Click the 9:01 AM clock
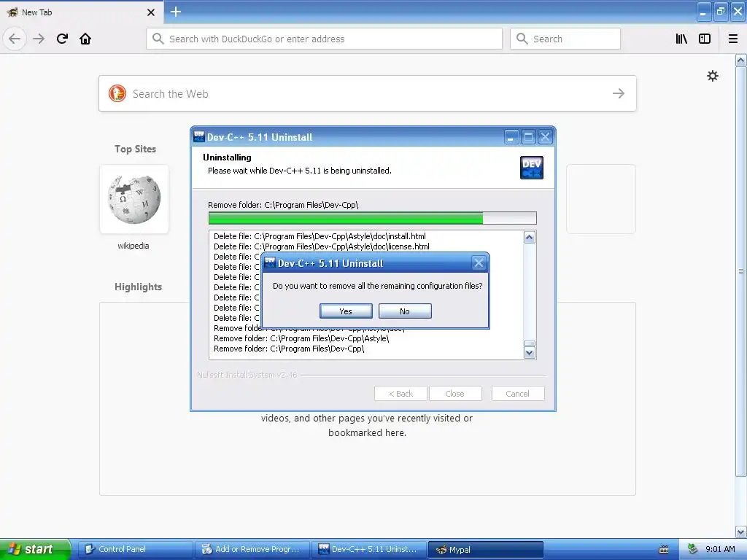This screenshot has height=560, width=747. [x=720, y=549]
